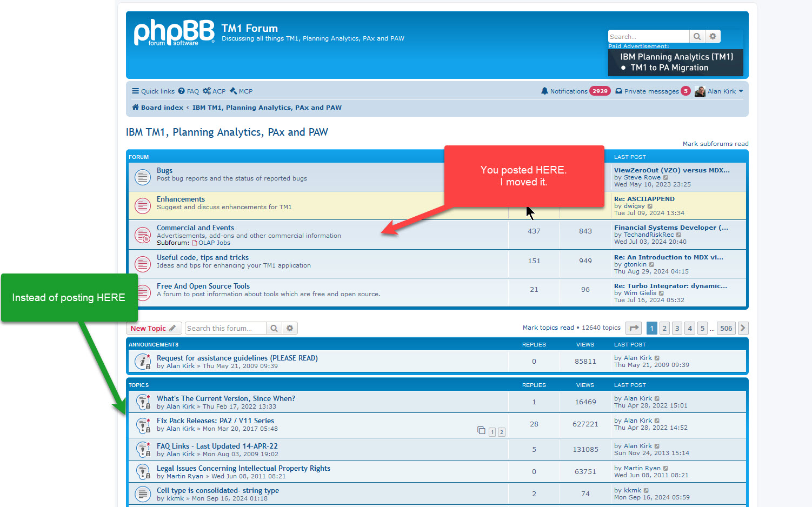Image resolution: width=812 pixels, height=507 pixels.
Task: Click the Bugs forum icon
Action: 143,177
